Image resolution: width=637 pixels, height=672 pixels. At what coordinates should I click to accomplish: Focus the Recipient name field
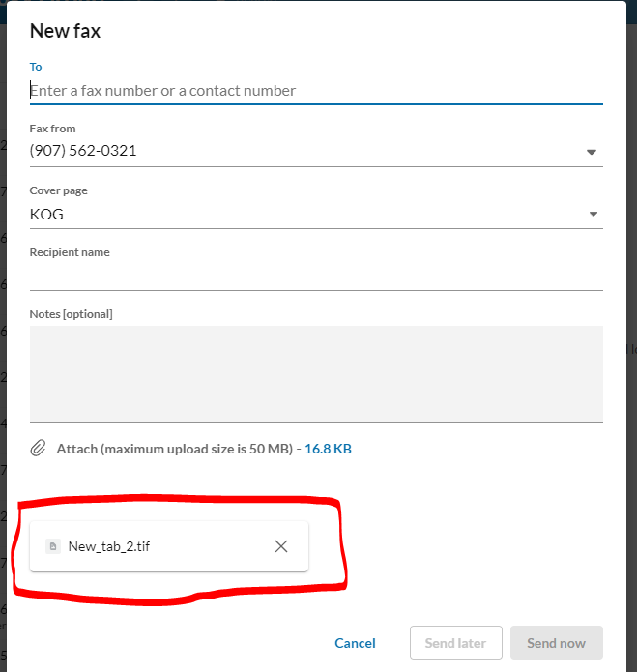[316, 277]
